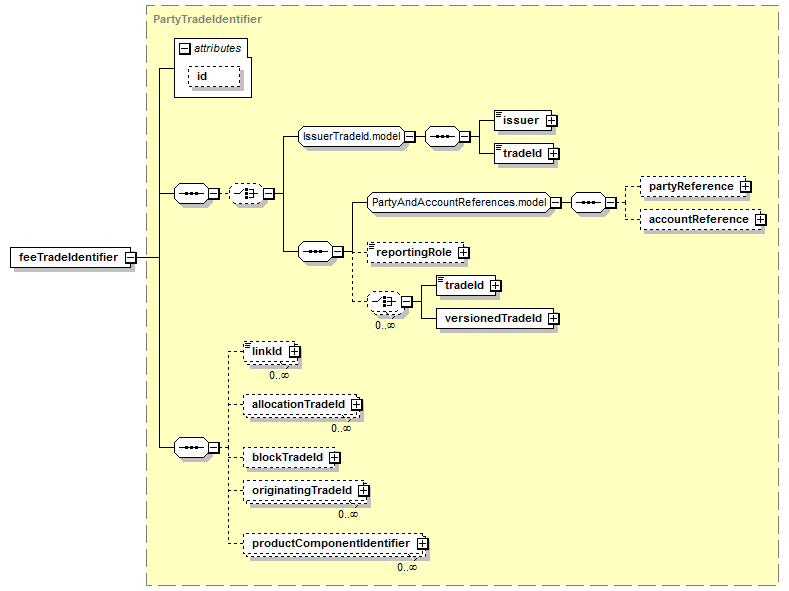The width and height of the screenshot is (789, 591).
Task: Expand the partyReference element
Action: point(746,187)
